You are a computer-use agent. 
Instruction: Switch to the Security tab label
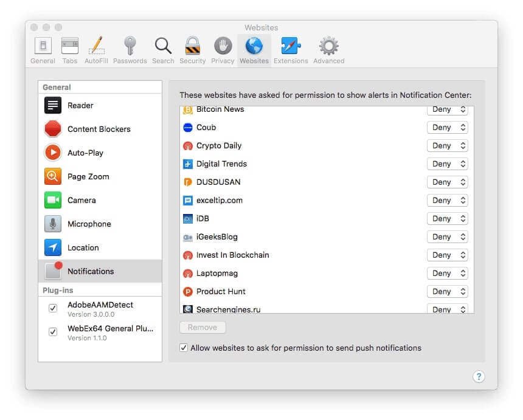coord(192,61)
